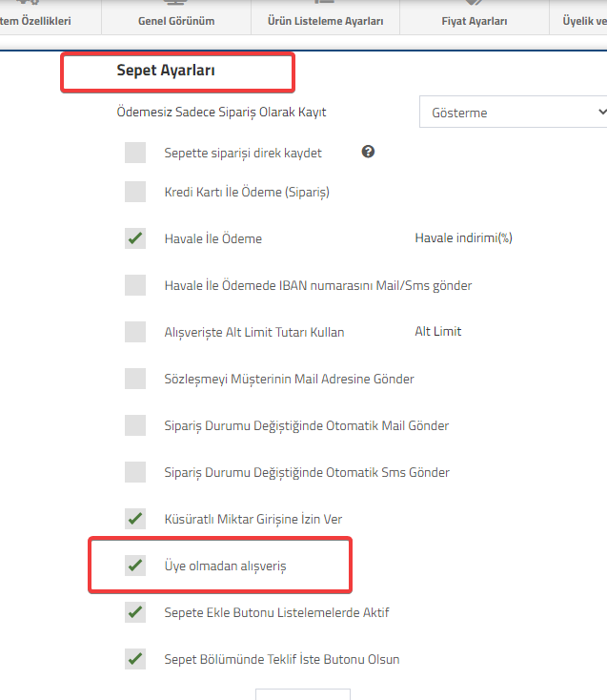Uncheck Sepete Ekle Butonu Listelemelerde Aktif
This screenshot has height=700, width=607.
[x=135, y=612]
